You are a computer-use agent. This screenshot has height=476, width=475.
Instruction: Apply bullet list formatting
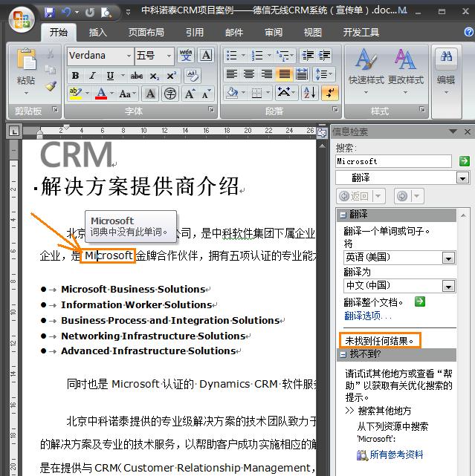coord(232,56)
